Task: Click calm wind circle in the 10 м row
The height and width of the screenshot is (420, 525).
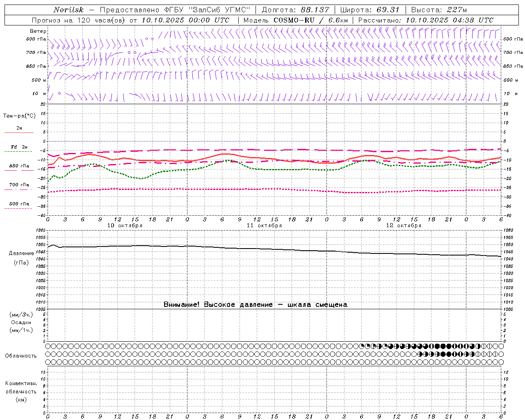Action: (x=59, y=93)
